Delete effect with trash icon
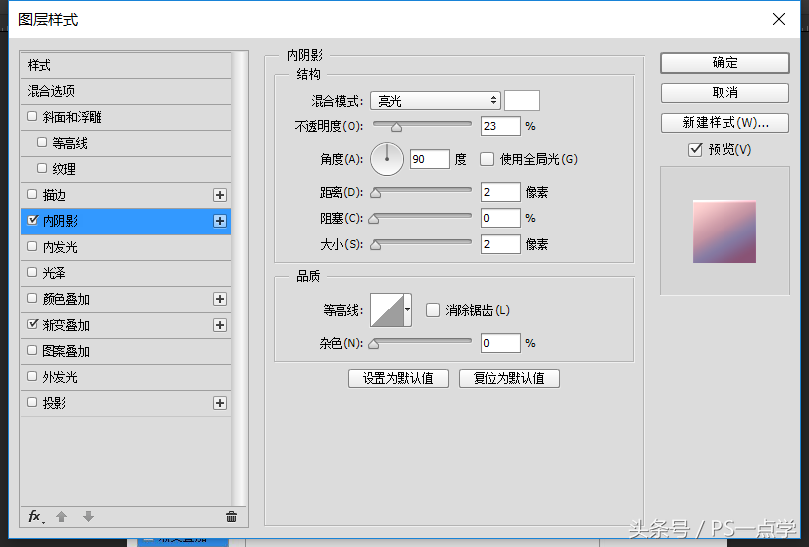 point(231,517)
